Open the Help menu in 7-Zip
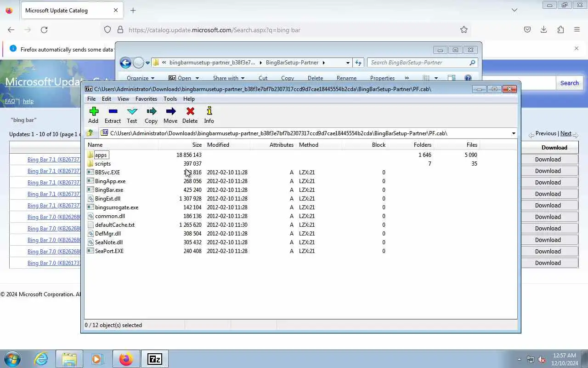The image size is (588, 368). point(189,99)
